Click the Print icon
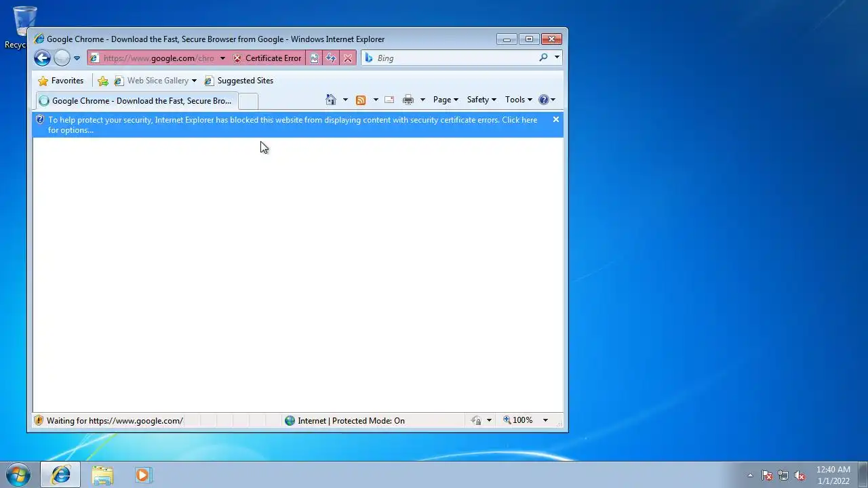 pos(408,100)
